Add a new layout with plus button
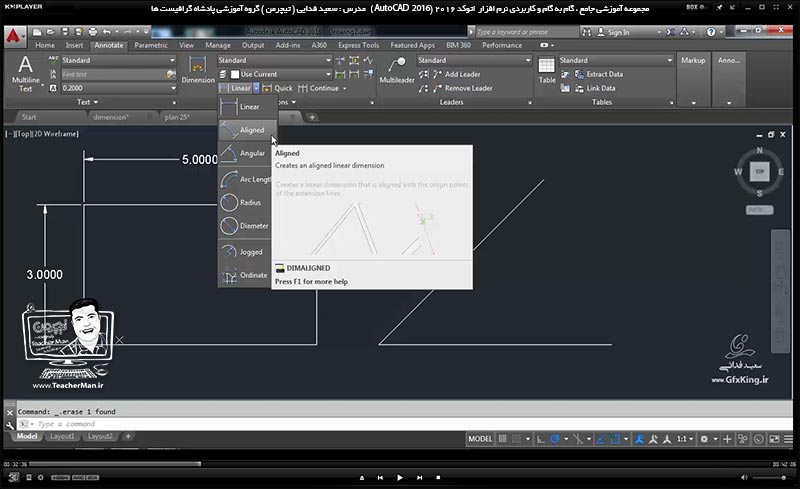The width and height of the screenshot is (800, 489). [x=128, y=436]
